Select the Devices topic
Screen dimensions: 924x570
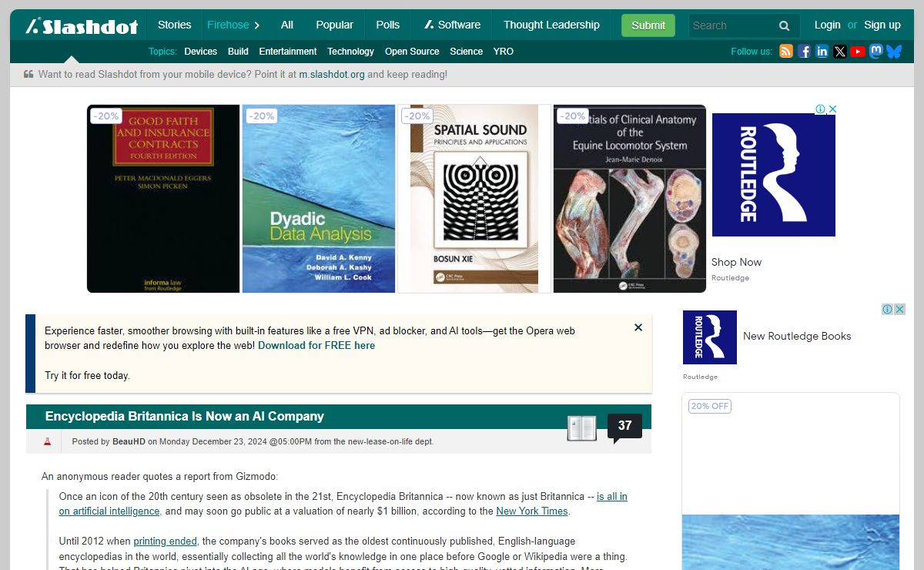point(200,52)
